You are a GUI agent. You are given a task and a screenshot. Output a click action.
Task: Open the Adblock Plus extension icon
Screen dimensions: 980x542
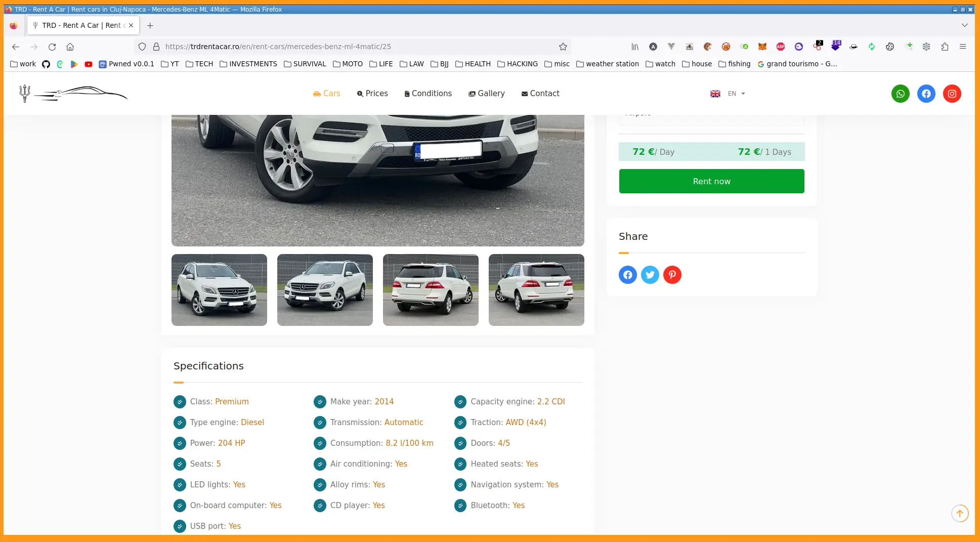[x=780, y=47]
